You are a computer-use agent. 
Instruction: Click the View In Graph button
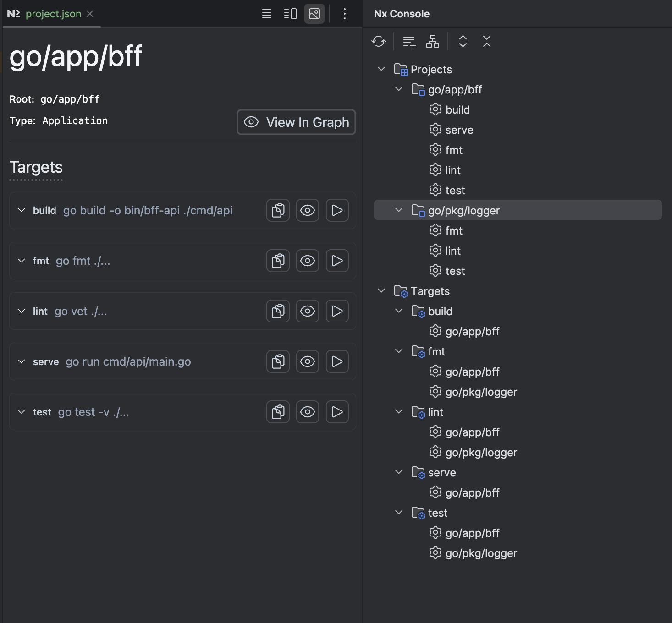tap(296, 122)
